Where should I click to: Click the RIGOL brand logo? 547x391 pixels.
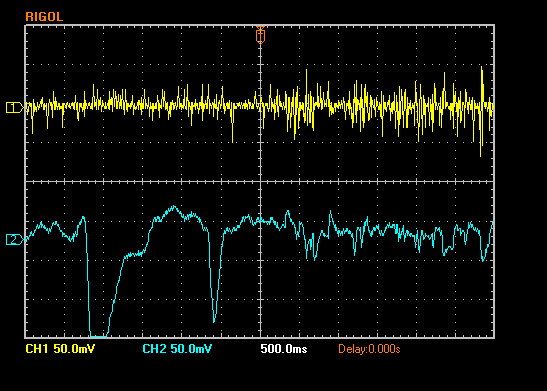click(x=44, y=16)
